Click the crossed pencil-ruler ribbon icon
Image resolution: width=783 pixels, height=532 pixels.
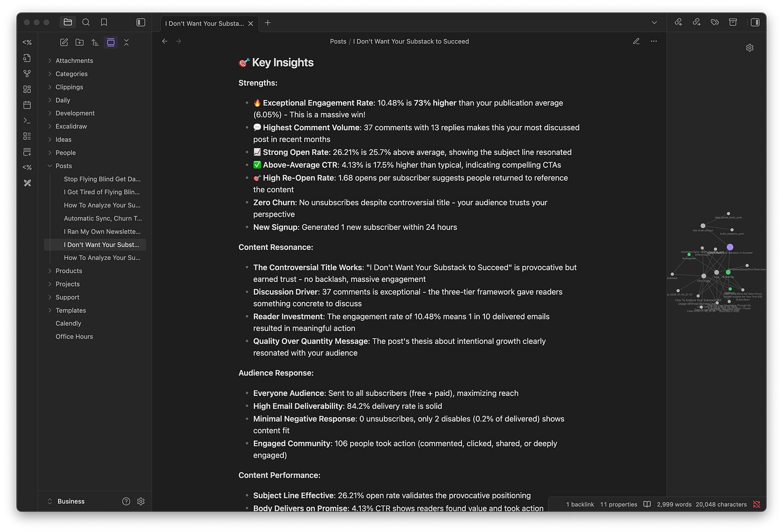[x=27, y=183]
